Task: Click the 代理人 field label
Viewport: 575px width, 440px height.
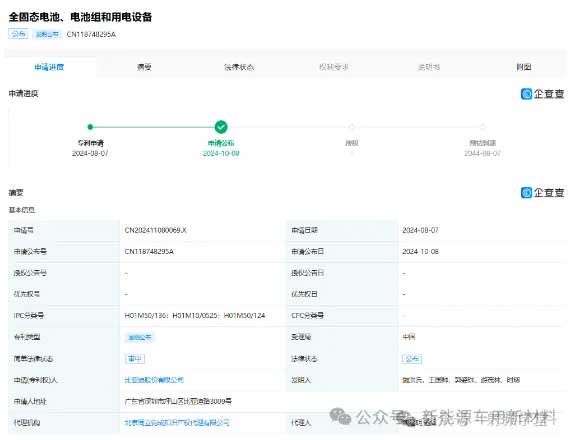Action: (301, 422)
